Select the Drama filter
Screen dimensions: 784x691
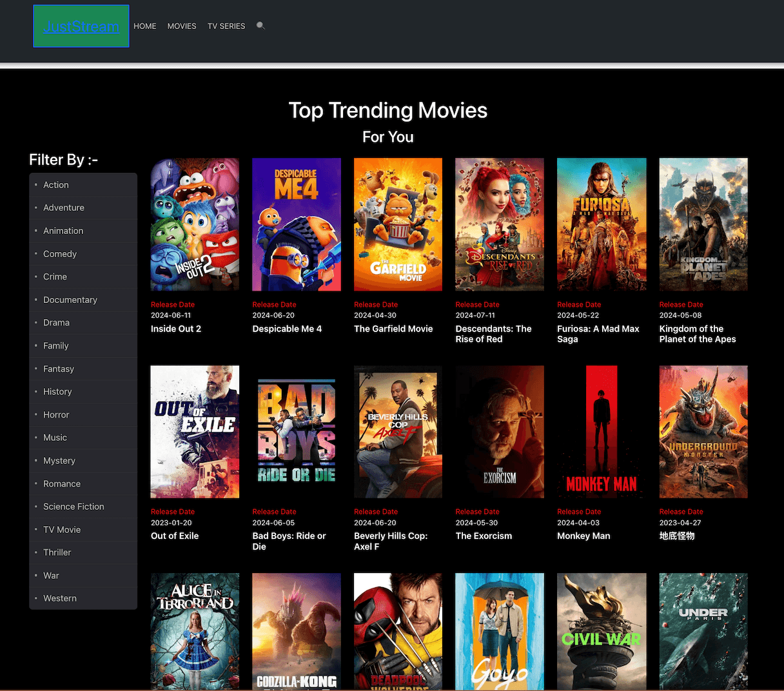pos(83,322)
